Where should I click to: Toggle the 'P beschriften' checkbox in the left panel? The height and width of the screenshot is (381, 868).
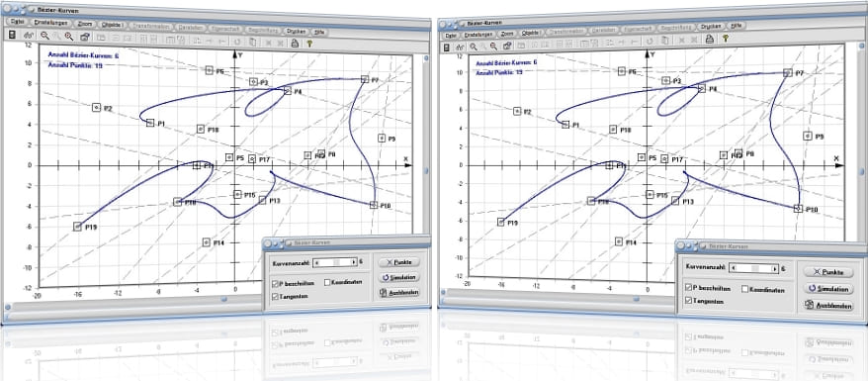click(x=275, y=283)
